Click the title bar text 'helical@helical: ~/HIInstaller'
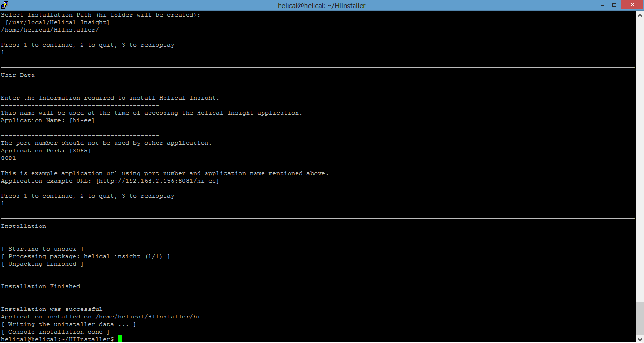The height and width of the screenshot is (343, 644). pyautogui.click(x=322, y=6)
